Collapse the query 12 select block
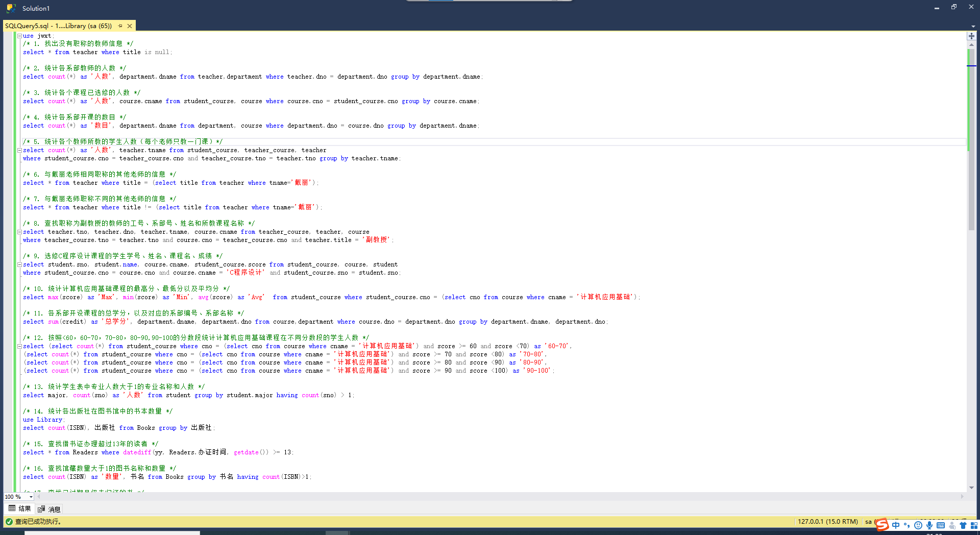The image size is (980, 535). tap(19, 346)
